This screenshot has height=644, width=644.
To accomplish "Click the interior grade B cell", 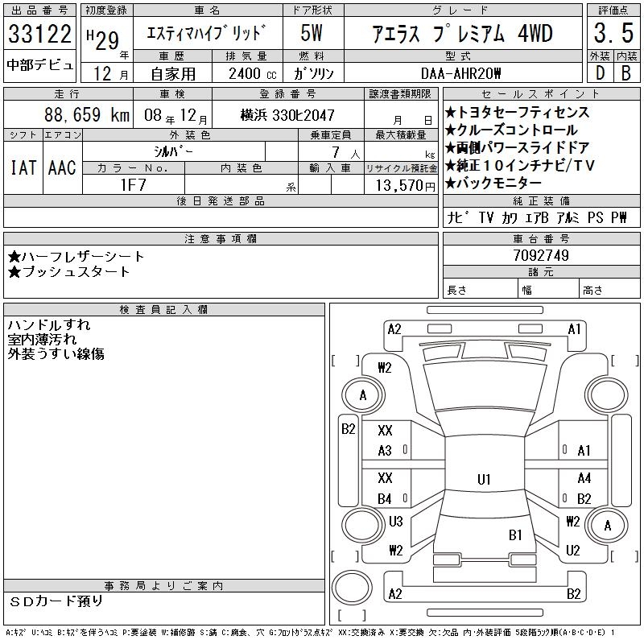I will point(626,72).
